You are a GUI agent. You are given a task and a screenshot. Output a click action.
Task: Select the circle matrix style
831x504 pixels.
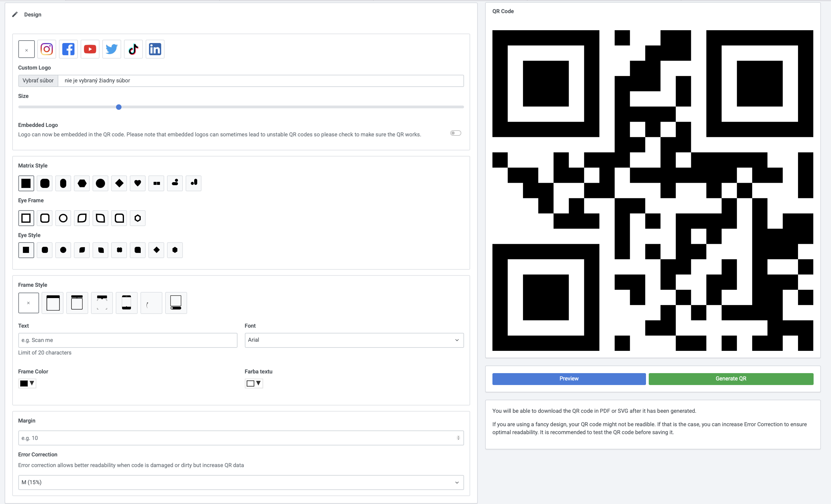point(100,183)
